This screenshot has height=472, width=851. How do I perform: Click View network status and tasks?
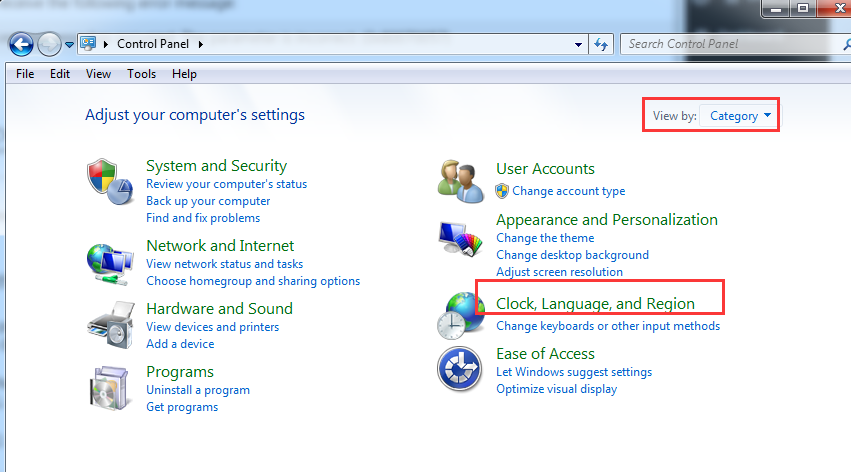(224, 264)
